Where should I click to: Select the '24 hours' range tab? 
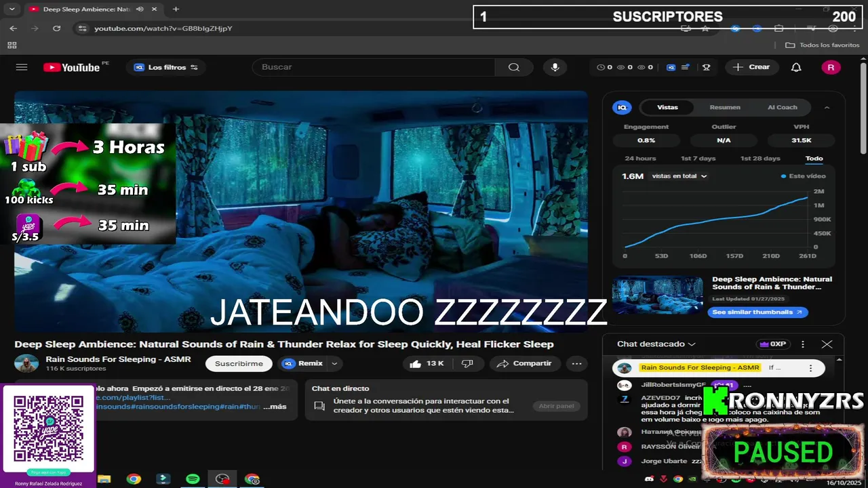pyautogui.click(x=640, y=159)
